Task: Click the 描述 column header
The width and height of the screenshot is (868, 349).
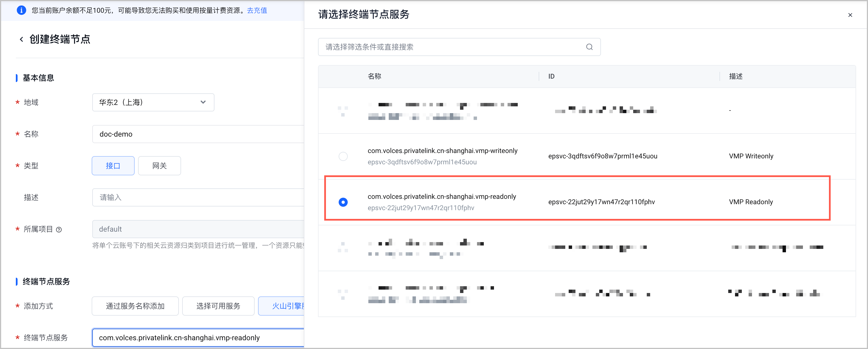Action: 736,76
